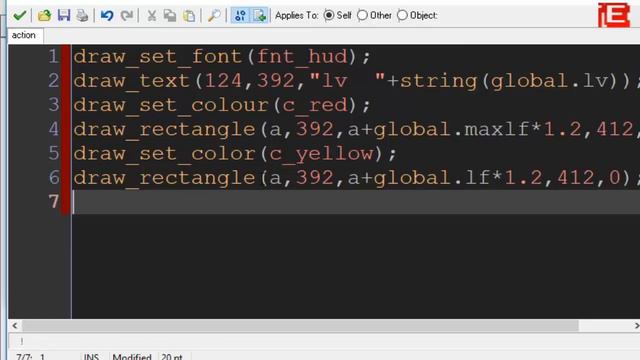
Task: Select the Other radio button
Action: tap(362, 16)
